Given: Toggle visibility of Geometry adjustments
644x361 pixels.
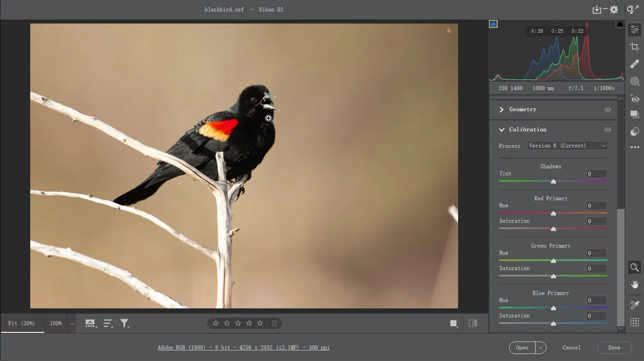Looking at the screenshot, I should tap(608, 109).
